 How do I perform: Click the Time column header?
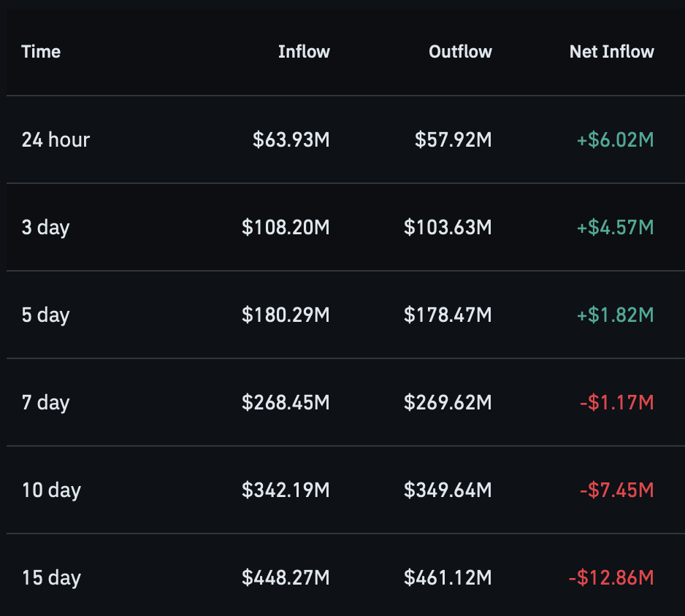tap(41, 52)
